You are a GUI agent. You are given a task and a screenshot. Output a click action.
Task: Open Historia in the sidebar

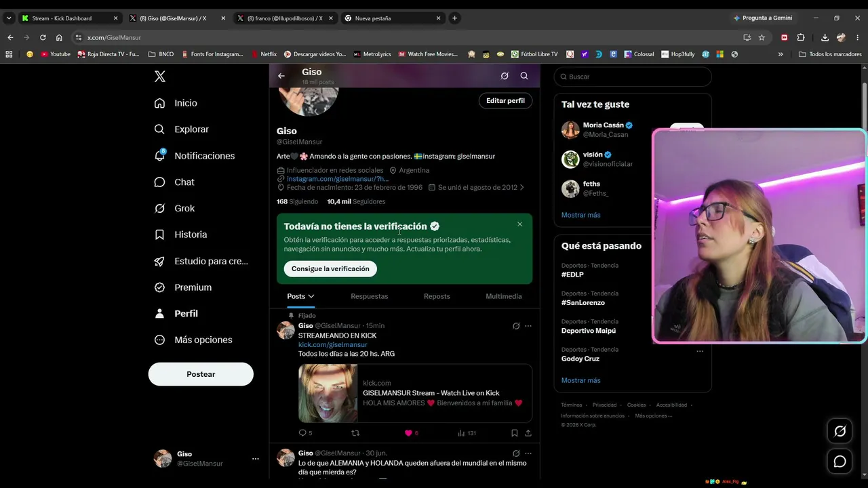pyautogui.click(x=180, y=235)
